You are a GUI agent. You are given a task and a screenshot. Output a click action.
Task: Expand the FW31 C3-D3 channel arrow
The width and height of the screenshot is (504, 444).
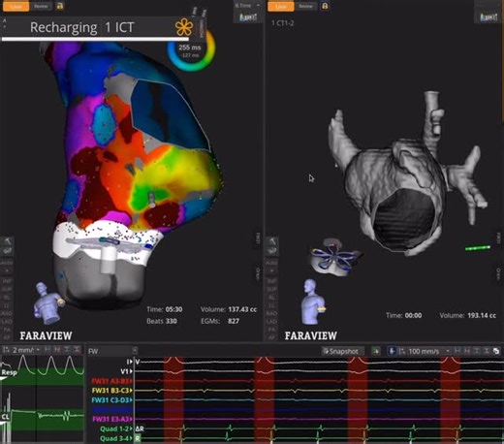tap(131, 400)
